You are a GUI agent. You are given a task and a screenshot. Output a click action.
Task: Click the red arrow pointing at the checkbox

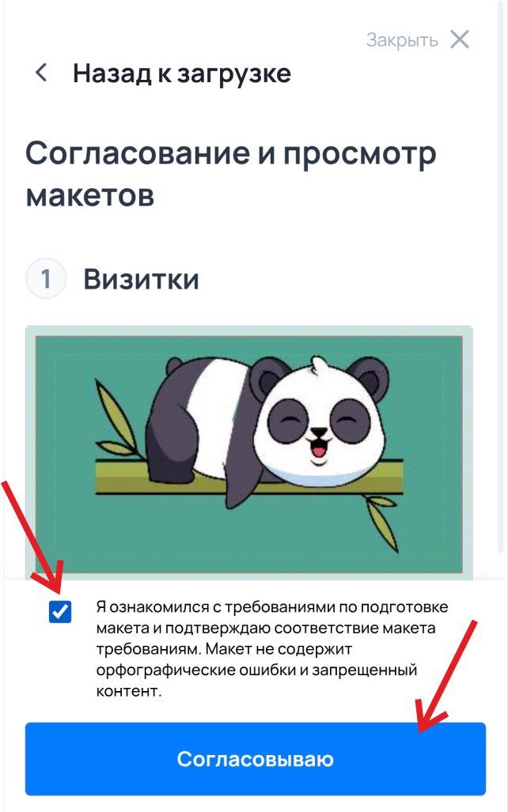coord(34,538)
